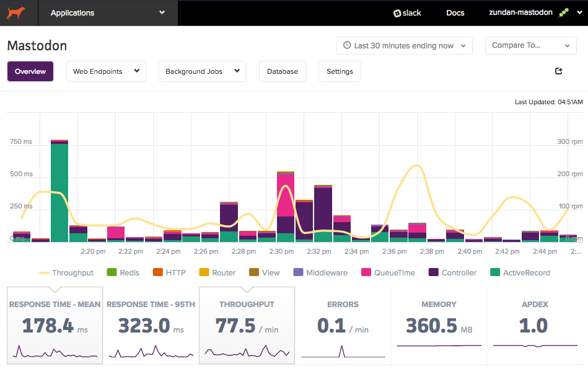Select the Errors metric card
588x371 pixels.
pyautogui.click(x=343, y=326)
